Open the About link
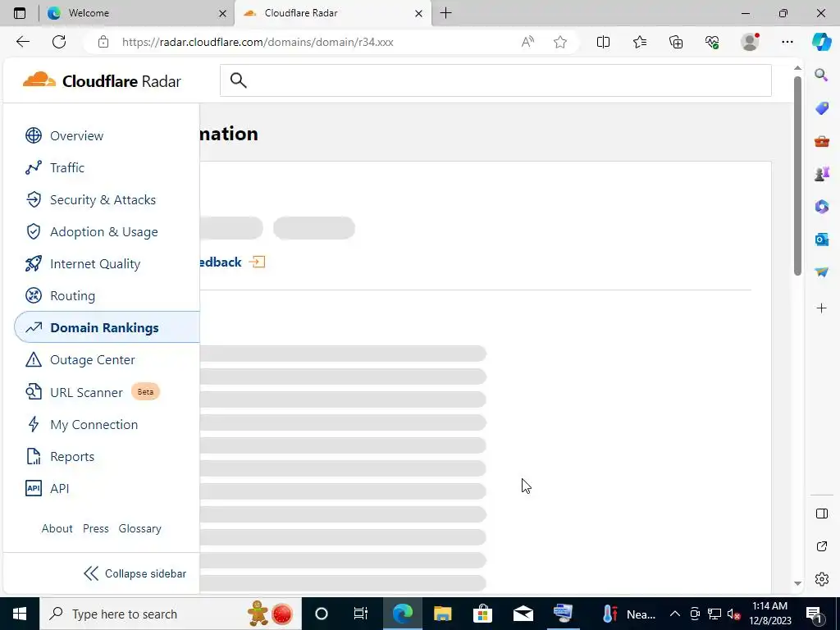Image resolution: width=840 pixels, height=630 pixels. point(57,528)
